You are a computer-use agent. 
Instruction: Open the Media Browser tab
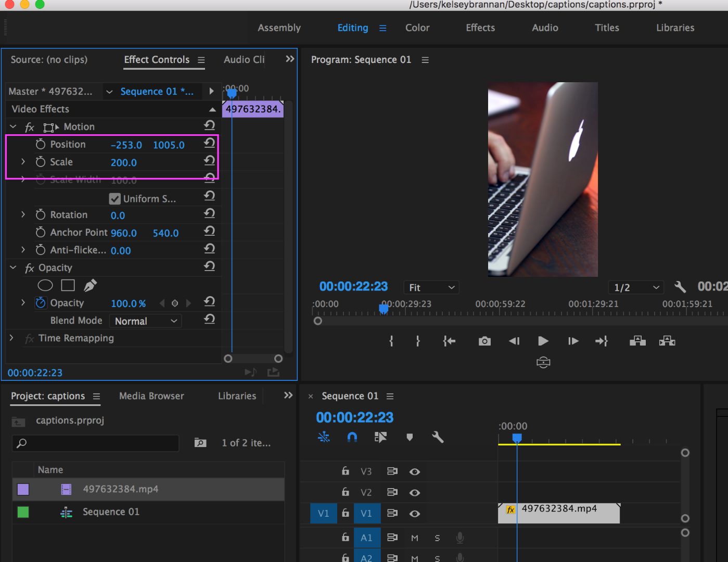pos(151,396)
